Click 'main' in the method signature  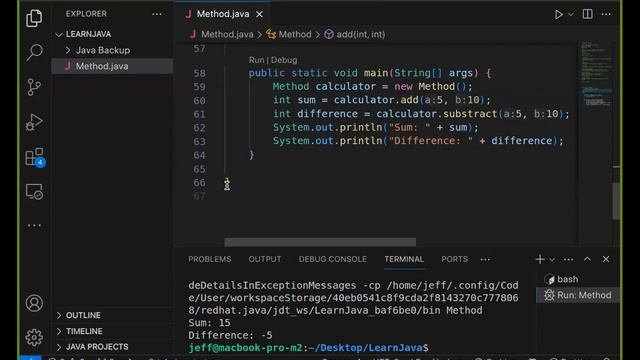coord(376,73)
